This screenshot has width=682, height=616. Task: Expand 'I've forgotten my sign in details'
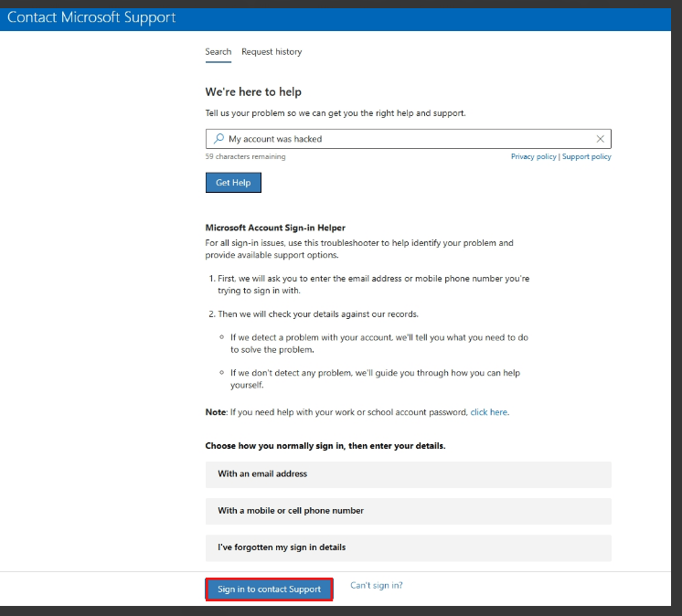[x=409, y=547]
